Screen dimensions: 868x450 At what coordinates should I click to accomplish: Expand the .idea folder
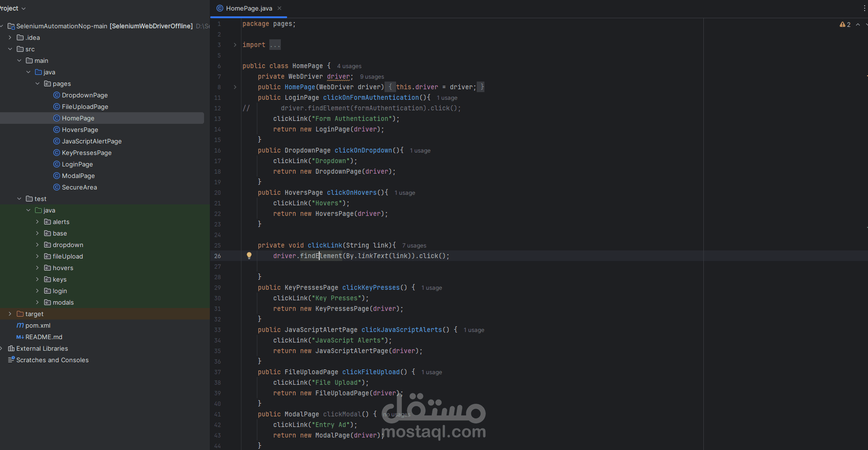[x=10, y=37]
